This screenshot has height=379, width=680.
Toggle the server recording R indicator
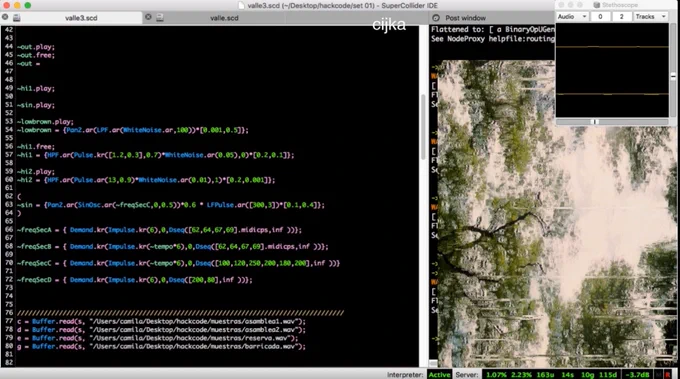(668, 375)
